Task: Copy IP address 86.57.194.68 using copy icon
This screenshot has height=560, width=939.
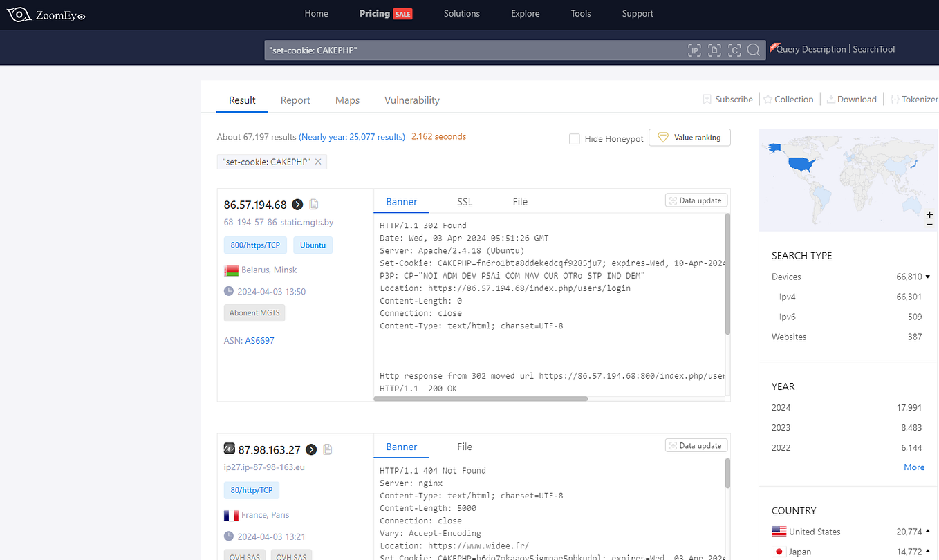Action: pos(314,204)
